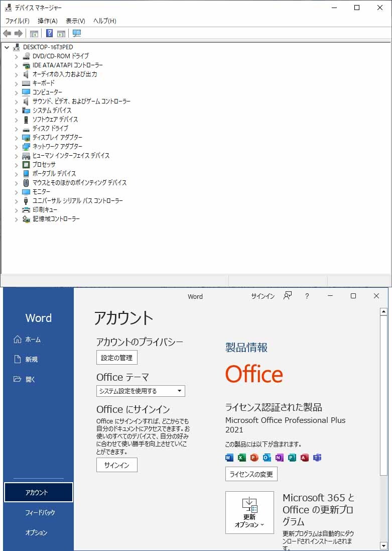Click the キーボード keyboard icon
This screenshot has width=392, height=551.
coord(26,83)
